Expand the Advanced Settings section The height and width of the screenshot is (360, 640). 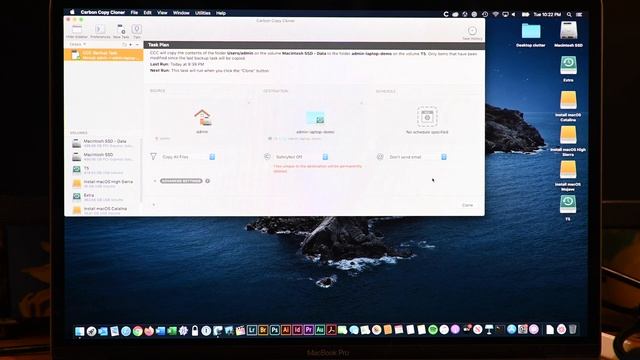(181, 181)
